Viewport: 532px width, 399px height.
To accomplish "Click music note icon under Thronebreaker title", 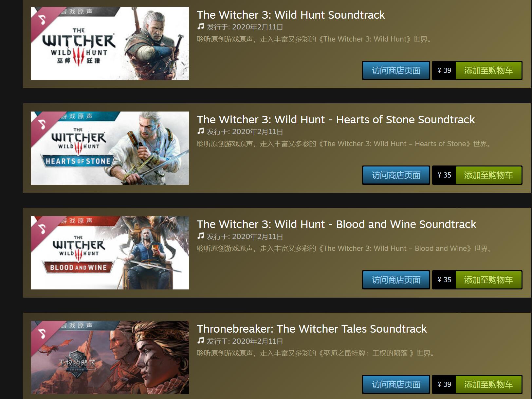I will [x=200, y=340].
